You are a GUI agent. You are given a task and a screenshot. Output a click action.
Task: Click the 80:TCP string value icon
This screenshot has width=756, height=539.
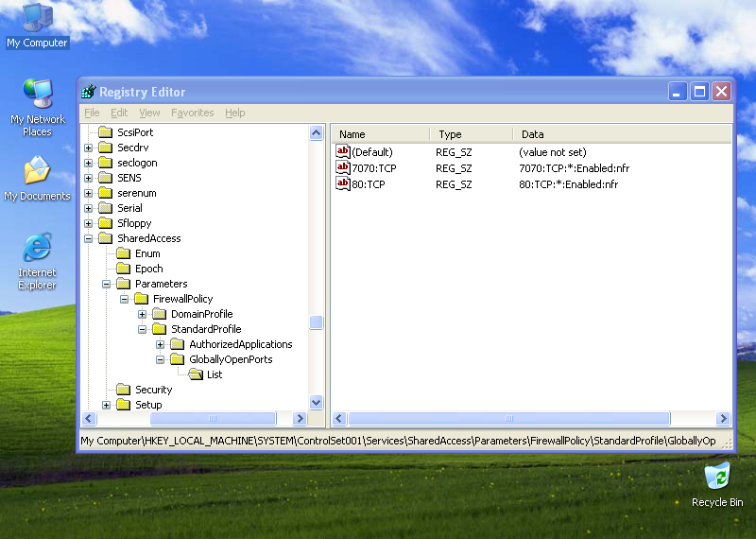(342, 183)
